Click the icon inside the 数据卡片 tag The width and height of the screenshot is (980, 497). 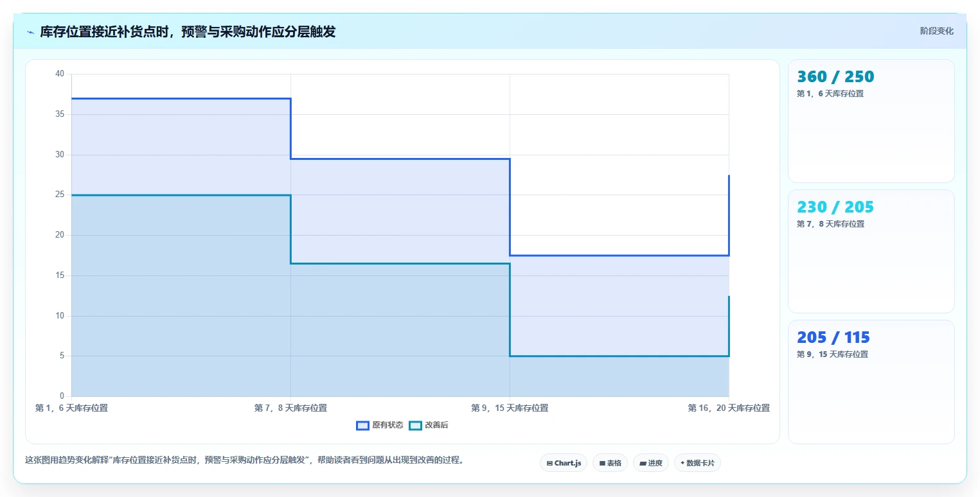[682, 463]
